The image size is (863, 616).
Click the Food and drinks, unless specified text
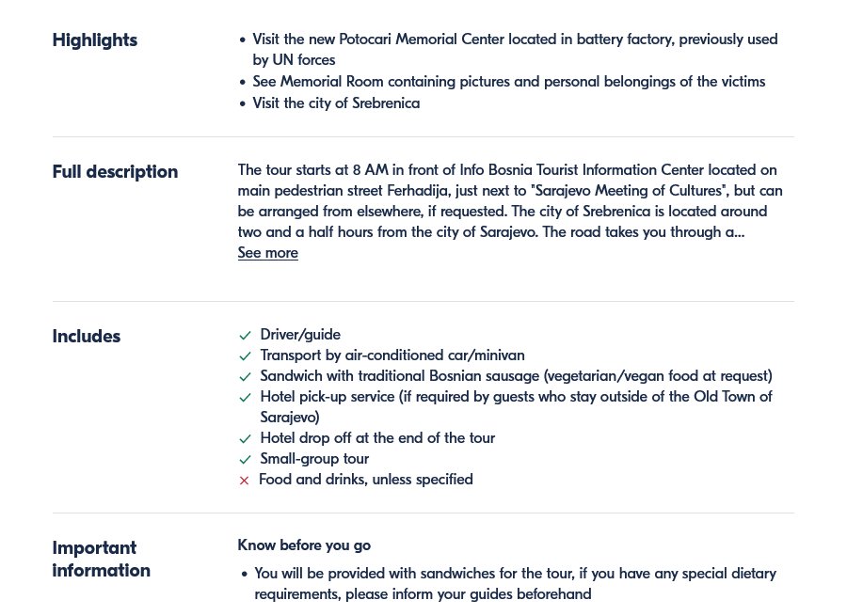click(x=366, y=480)
